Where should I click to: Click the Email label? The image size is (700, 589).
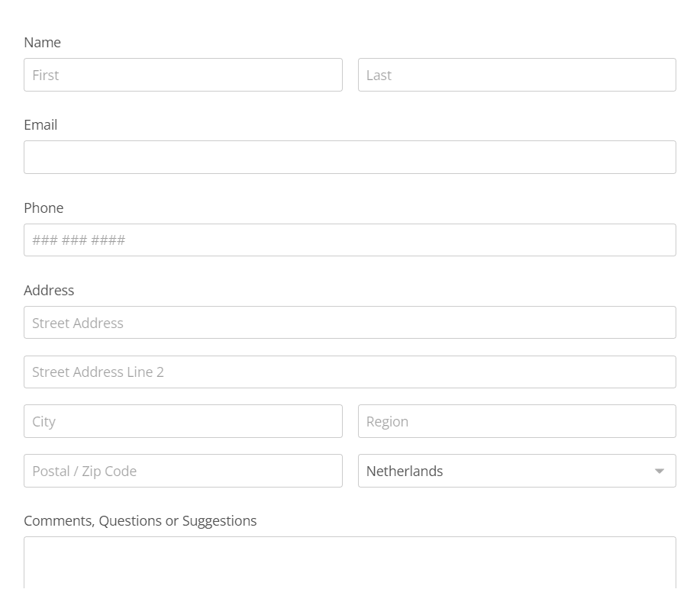tap(40, 125)
